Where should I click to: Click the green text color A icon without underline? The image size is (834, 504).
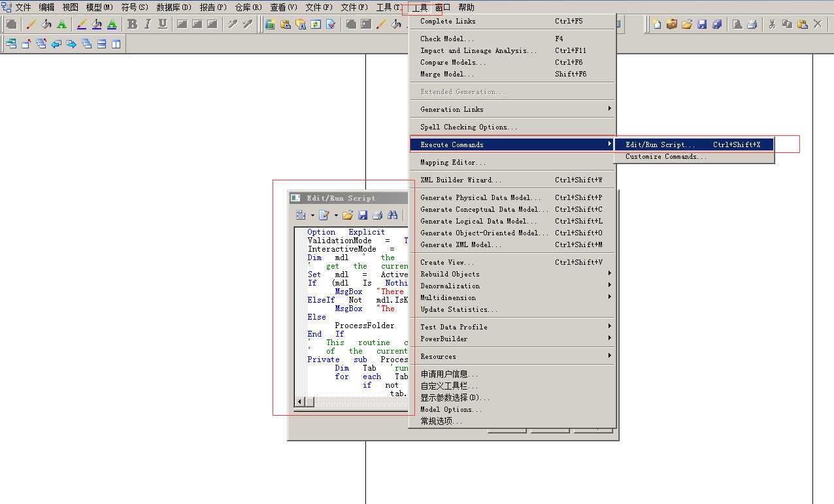pos(61,24)
